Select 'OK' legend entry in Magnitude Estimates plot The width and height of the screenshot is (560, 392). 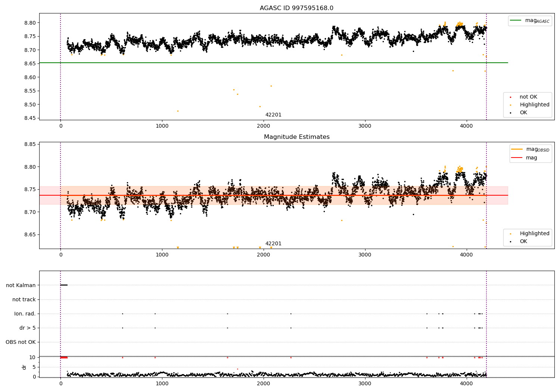tap(523, 242)
